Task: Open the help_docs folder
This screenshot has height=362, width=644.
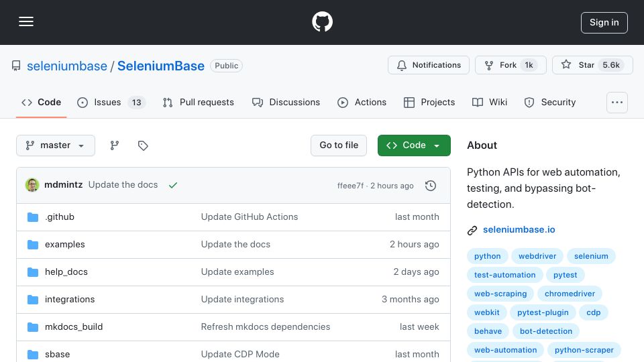Action: (x=66, y=271)
